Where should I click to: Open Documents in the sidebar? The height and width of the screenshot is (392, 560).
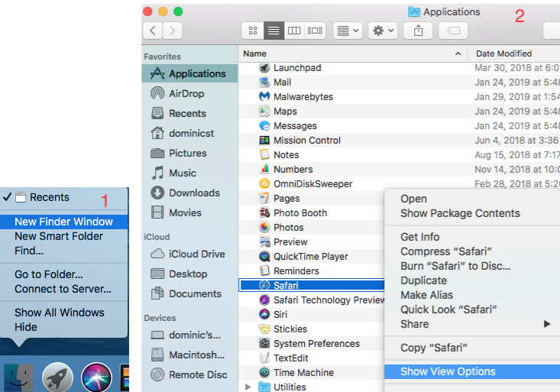[x=189, y=293]
